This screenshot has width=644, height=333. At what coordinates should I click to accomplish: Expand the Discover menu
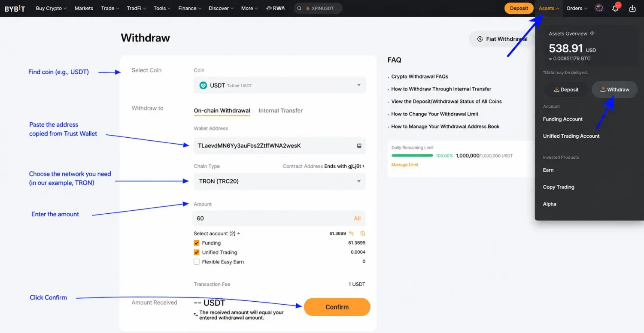[221, 8]
